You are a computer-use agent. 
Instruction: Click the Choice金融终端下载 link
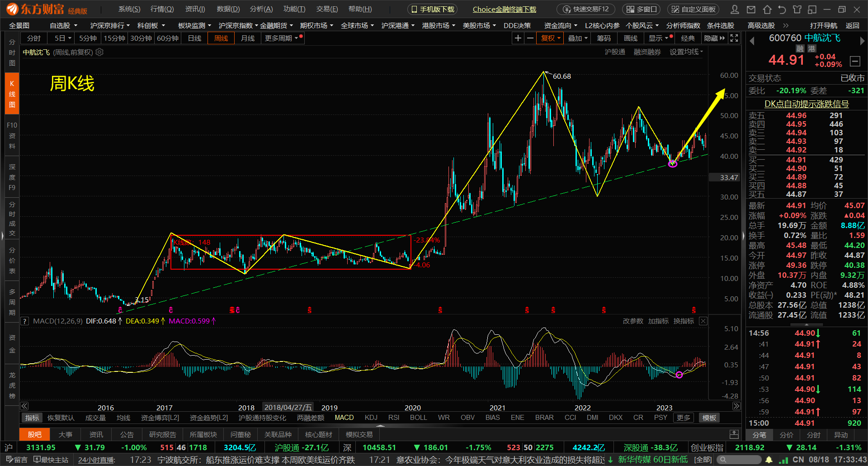click(x=504, y=9)
